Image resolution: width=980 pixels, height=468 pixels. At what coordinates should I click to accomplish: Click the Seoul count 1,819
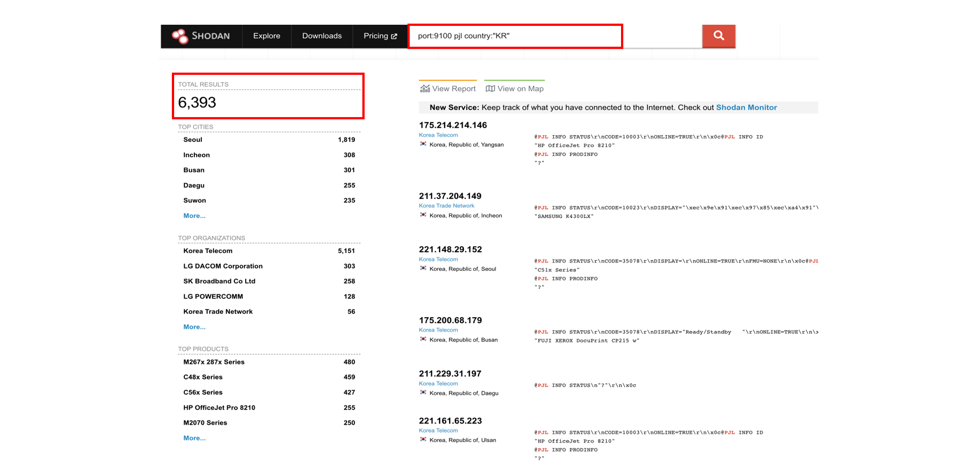(347, 140)
